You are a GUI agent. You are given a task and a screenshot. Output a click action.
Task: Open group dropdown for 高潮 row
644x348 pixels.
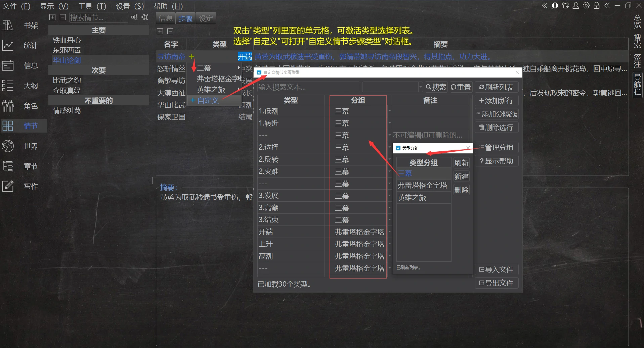(x=390, y=256)
